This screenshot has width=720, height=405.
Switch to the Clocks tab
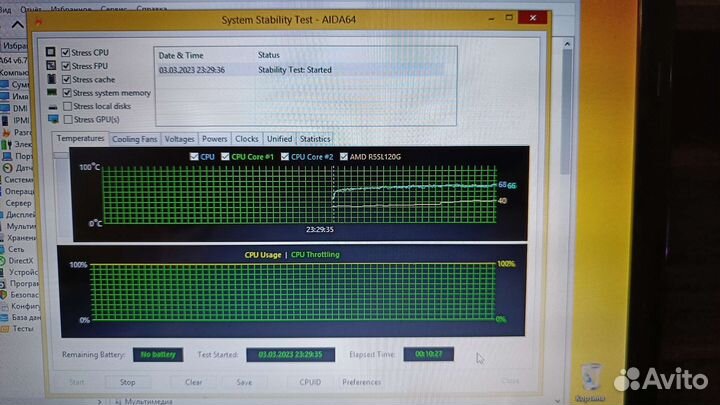pos(247,139)
